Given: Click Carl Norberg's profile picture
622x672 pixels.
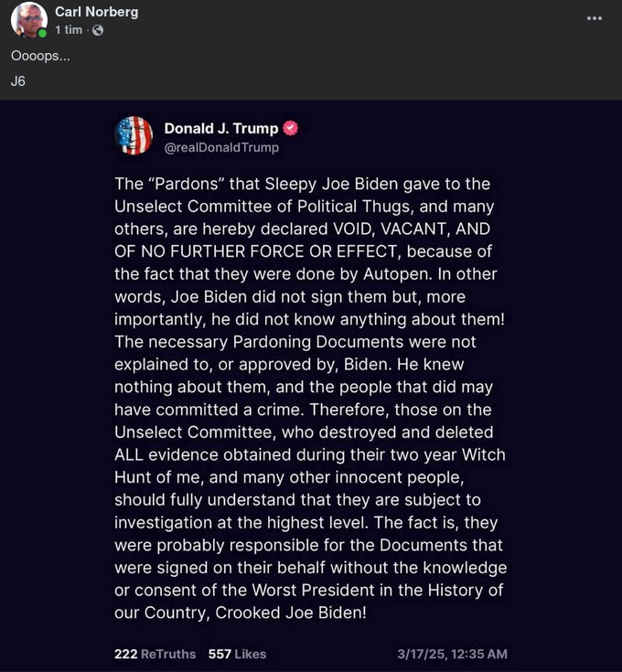Looking at the screenshot, I should [29, 19].
